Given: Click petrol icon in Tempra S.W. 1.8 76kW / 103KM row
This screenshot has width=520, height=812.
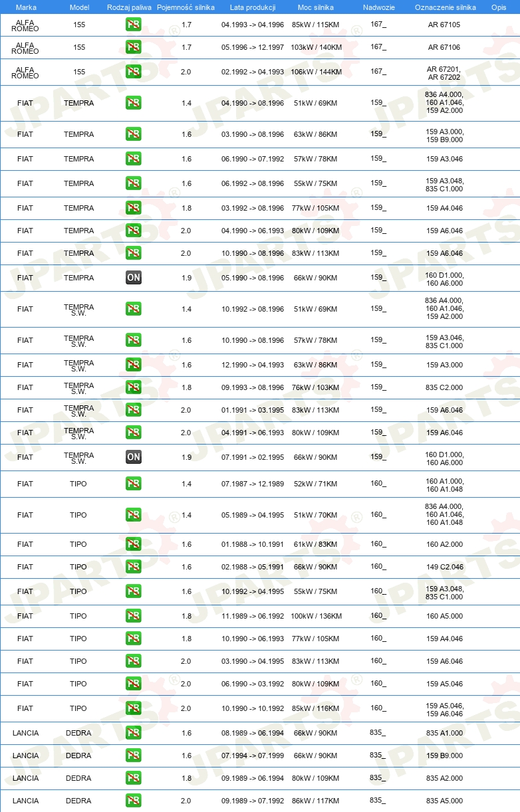Looking at the screenshot, I should pyautogui.click(x=134, y=387).
